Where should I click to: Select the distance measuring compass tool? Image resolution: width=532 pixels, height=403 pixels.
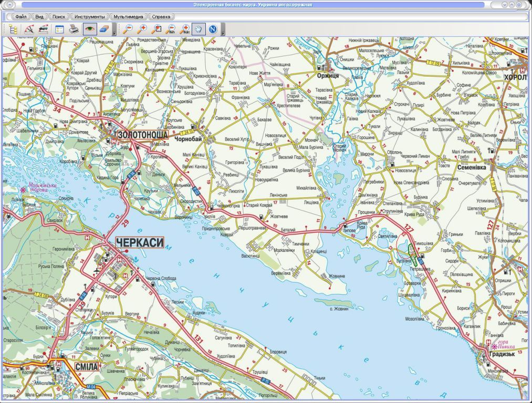[29, 29]
